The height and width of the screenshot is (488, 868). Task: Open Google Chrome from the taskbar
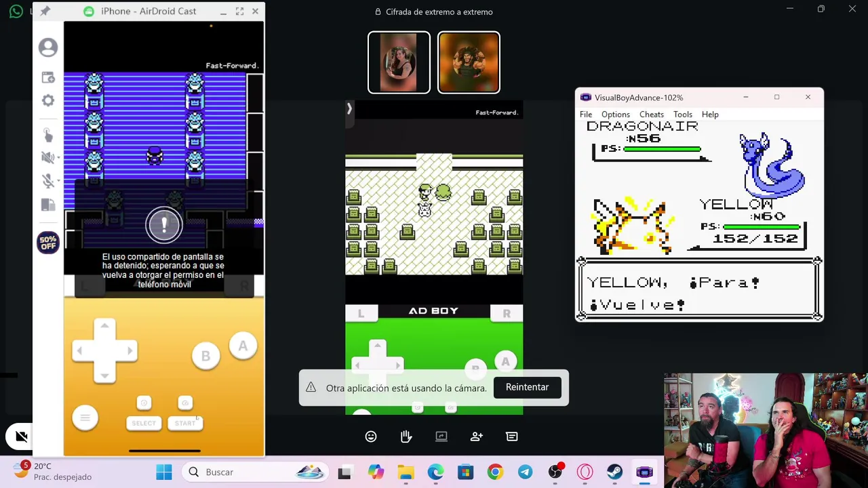click(495, 472)
